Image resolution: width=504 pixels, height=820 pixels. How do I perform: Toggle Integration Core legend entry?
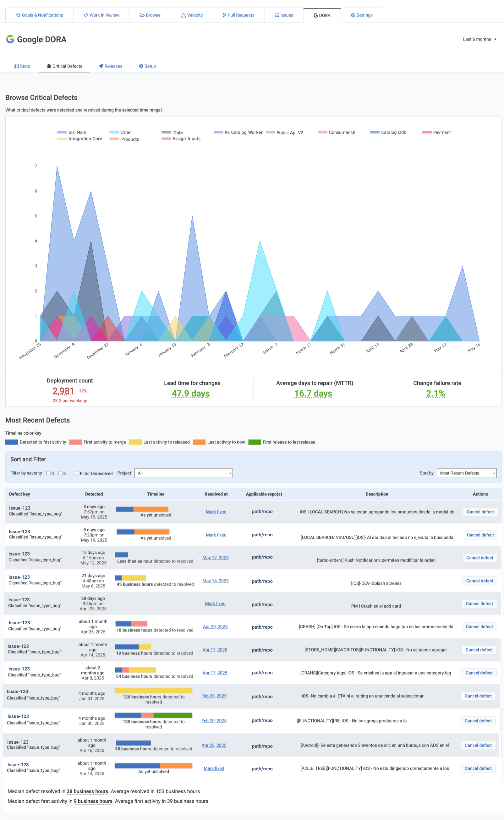tap(80, 139)
